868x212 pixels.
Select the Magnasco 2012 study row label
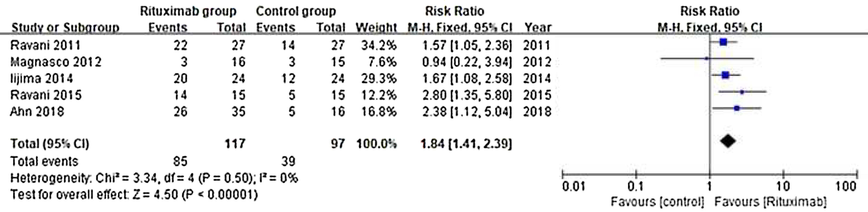(56, 62)
